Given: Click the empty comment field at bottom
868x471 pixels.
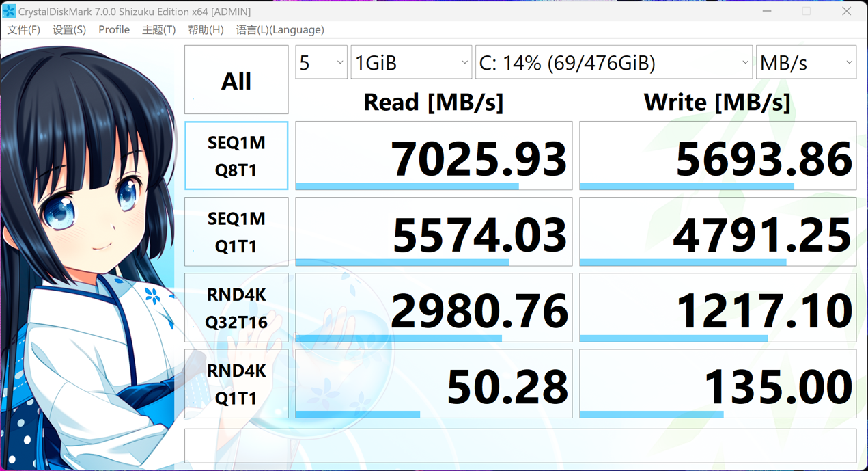Looking at the screenshot, I should (x=520, y=446).
